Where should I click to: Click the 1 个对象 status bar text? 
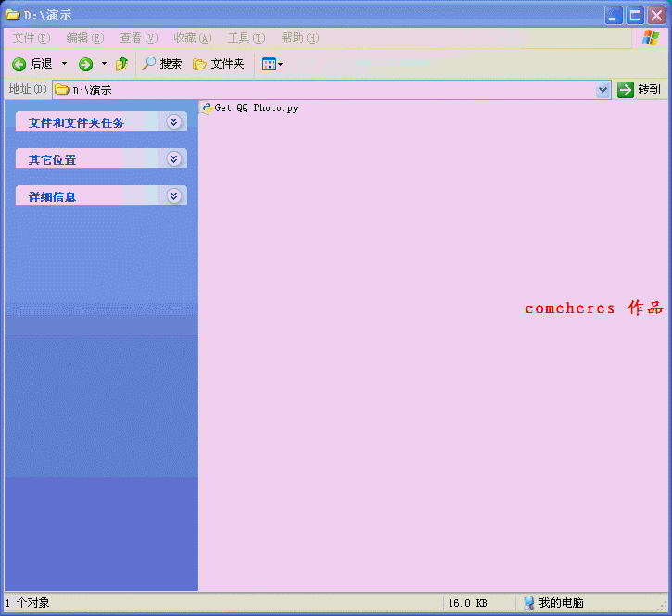point(27,603)
